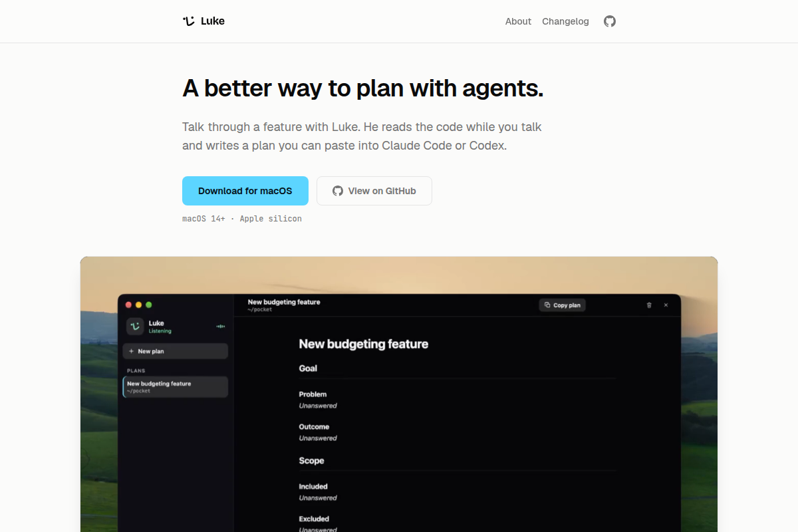Click the "PLANS" sidebar label
This screenshot has width=798, height=532.
[x=136, y=370]
